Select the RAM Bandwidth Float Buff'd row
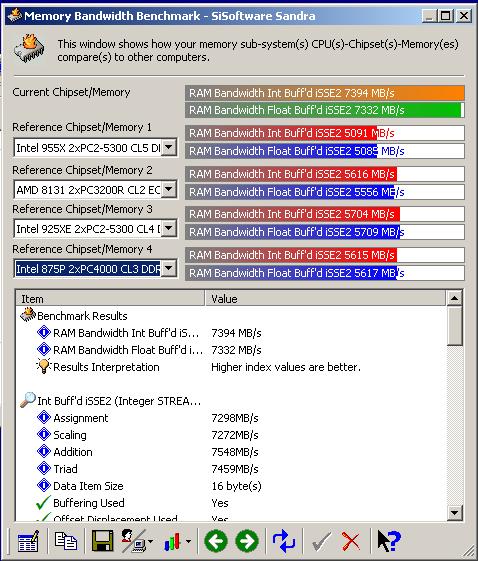The height and width of the screenshot is (561, 478). [x=231, y=350]
